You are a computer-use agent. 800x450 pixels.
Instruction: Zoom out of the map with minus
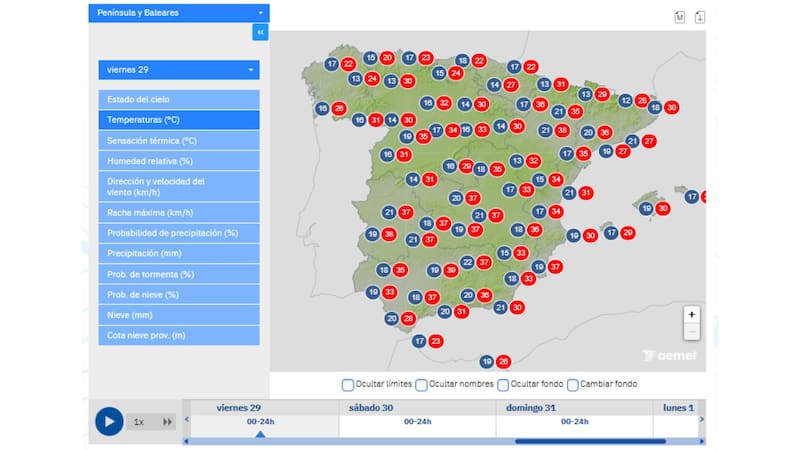click(691, 332)
